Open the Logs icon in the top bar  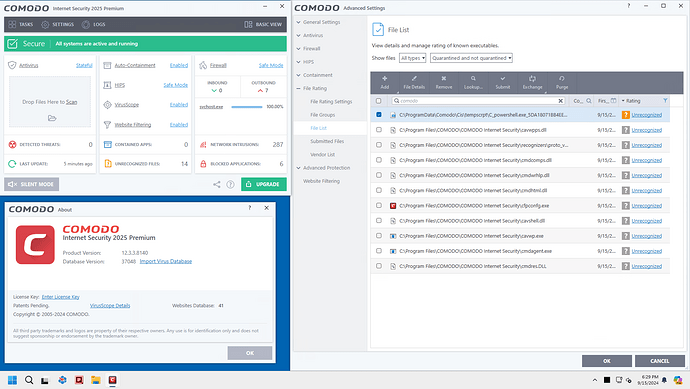86,25
